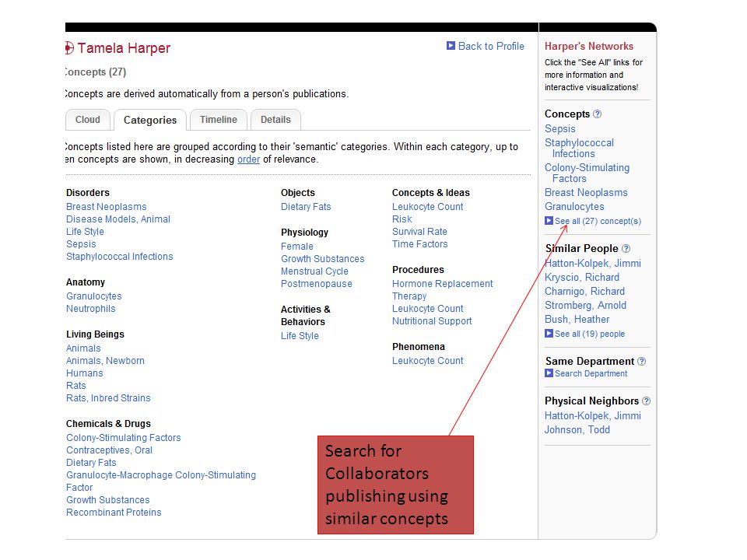Open Kryscio, Richard profile
This screenshot has width=747, height=560.
[582, 277]
